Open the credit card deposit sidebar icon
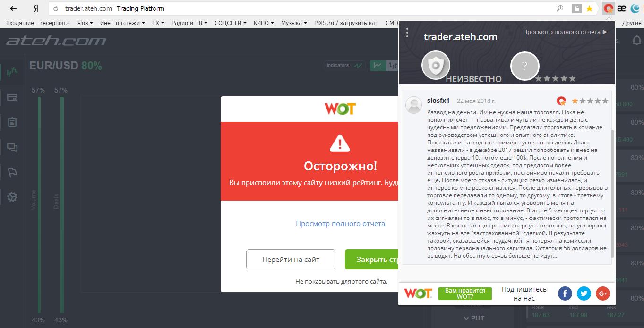This screenshot has height=328, width=644. click(x=12, y=98)
